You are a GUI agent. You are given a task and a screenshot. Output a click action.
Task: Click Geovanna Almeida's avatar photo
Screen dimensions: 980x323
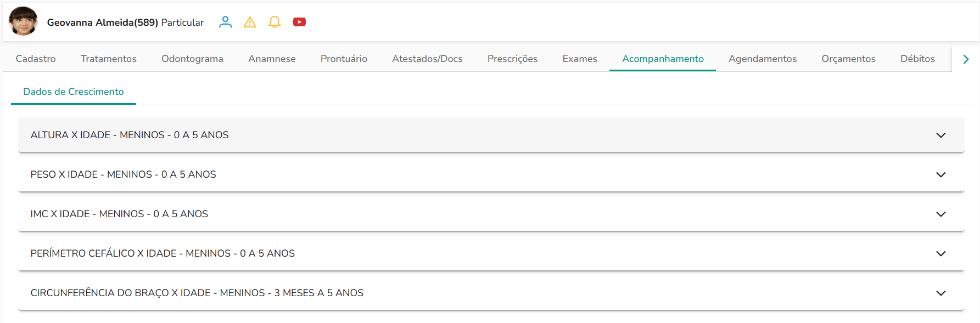tap(23, 21)
